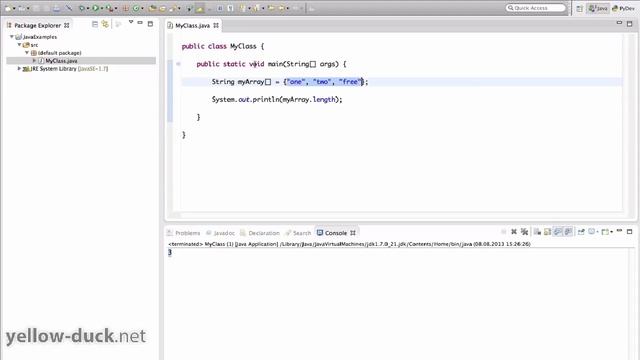Toggle Show Console on Standard Out

pos(558,232)
